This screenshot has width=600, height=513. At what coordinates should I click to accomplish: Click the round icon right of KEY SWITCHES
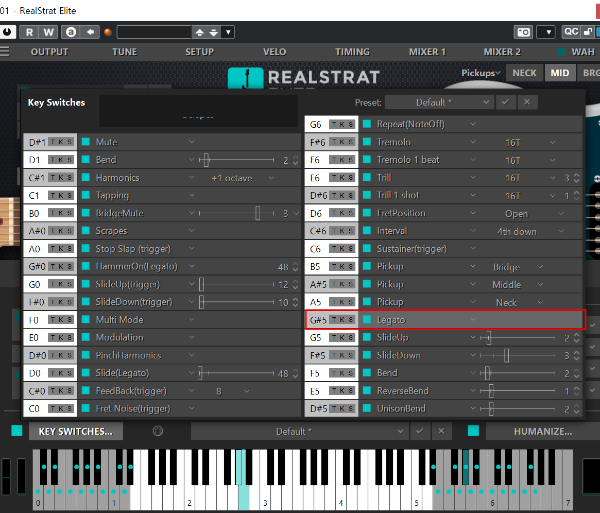[158, 431]
